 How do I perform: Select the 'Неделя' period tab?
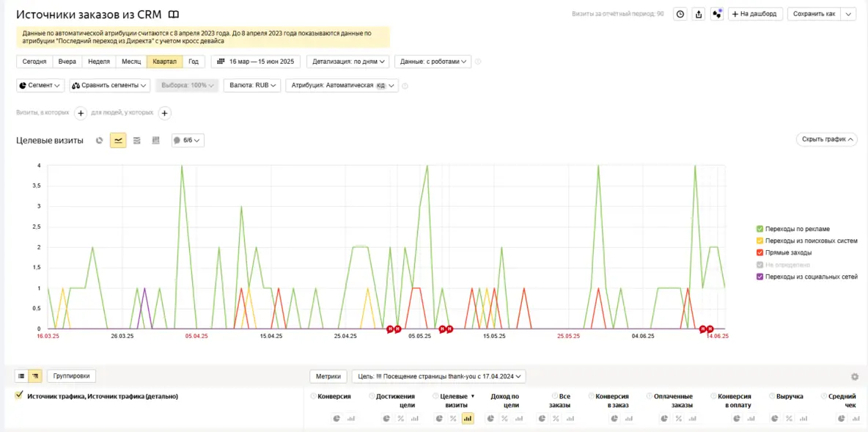(x=99, y=62)
